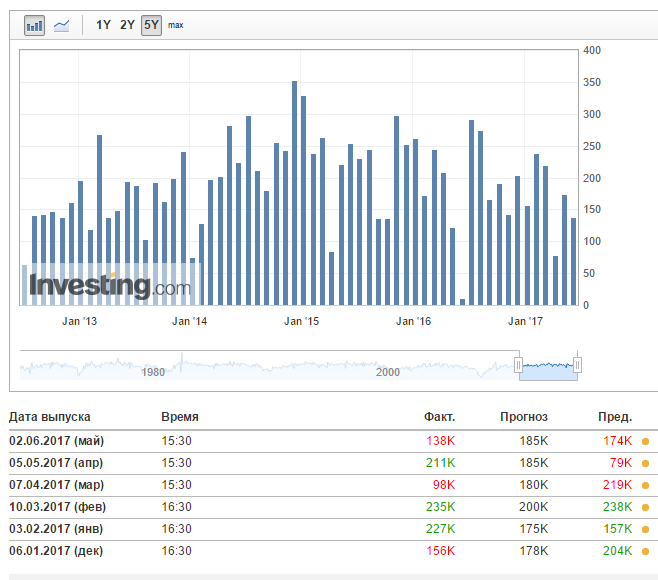
Task: Click the orange dot in 10.03.2017 row
Action: [x=645, y=507]
